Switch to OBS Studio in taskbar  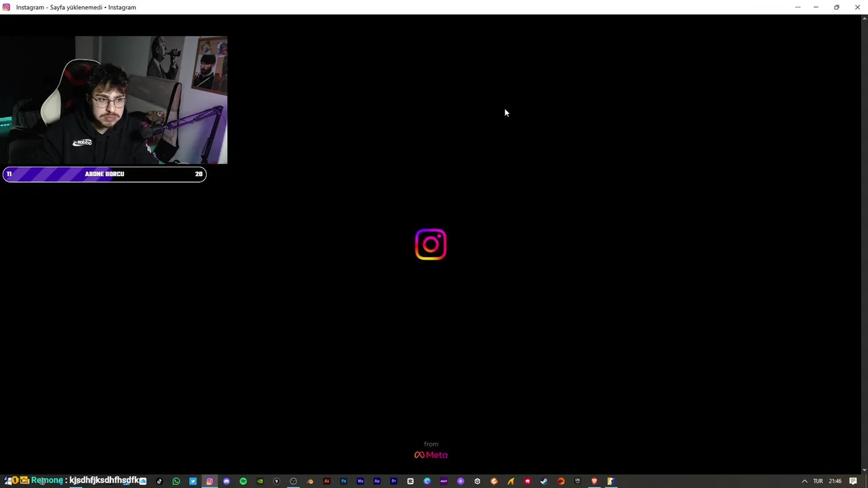tap(293, 481)
